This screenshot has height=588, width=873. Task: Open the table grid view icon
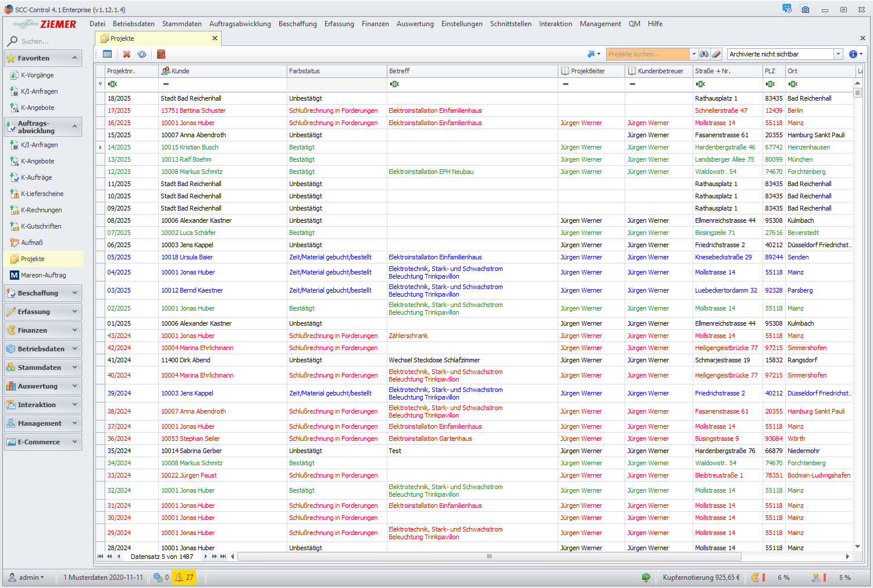pyautogui.click(x=108, y=54)
